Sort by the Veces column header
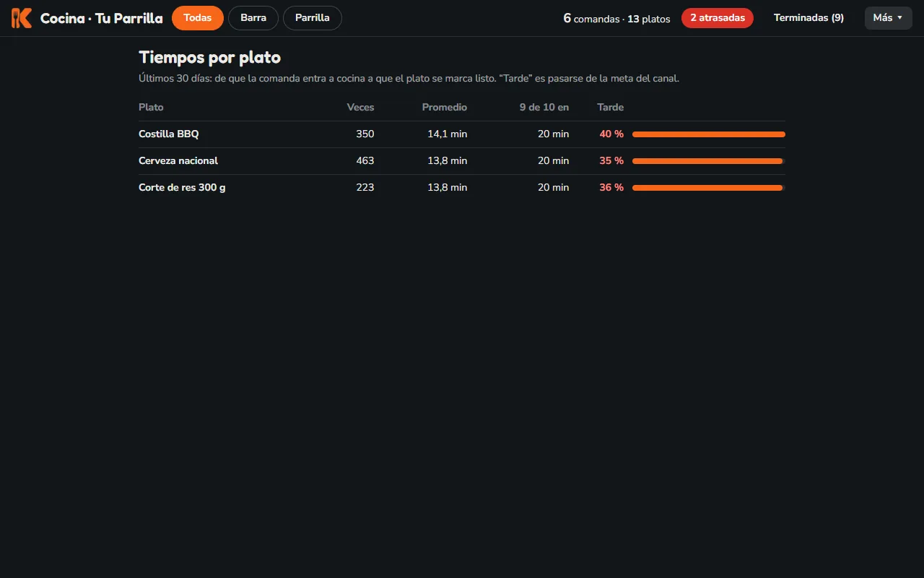 (x=360, y=107)
